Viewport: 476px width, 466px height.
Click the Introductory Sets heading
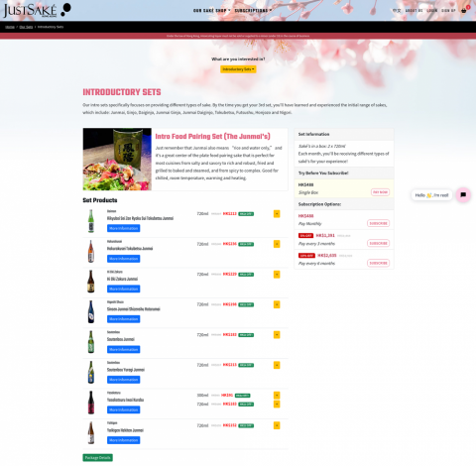point(122,92)
